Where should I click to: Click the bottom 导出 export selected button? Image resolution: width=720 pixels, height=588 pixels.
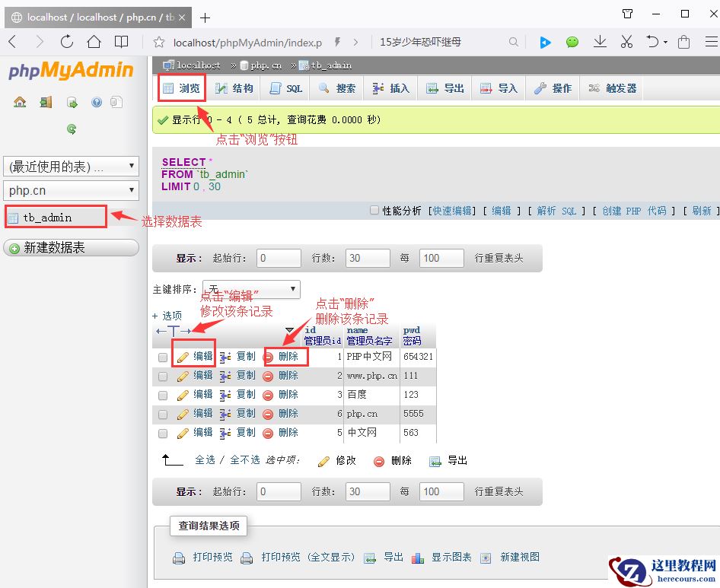pos(448,460)
